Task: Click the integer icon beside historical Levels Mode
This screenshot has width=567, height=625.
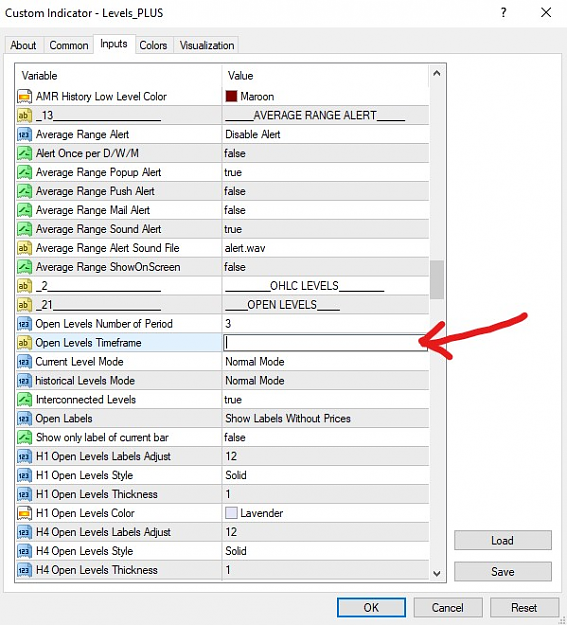Action: (24, 381)
